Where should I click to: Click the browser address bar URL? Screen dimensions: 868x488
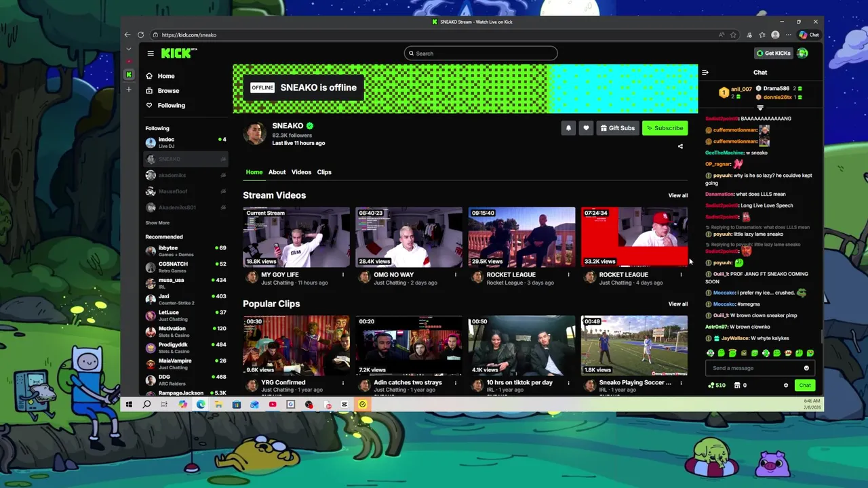pyautogui.click(x=189, y=35)
